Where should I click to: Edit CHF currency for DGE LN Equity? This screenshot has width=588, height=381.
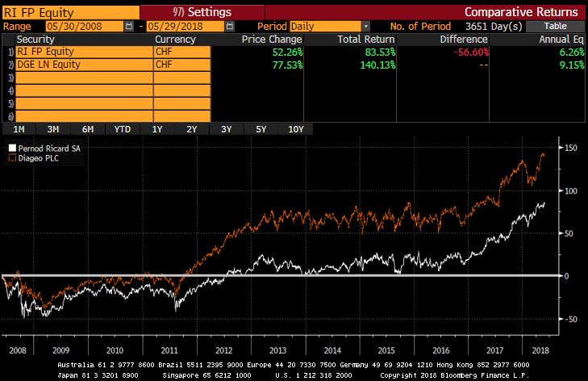click(181, 65)
